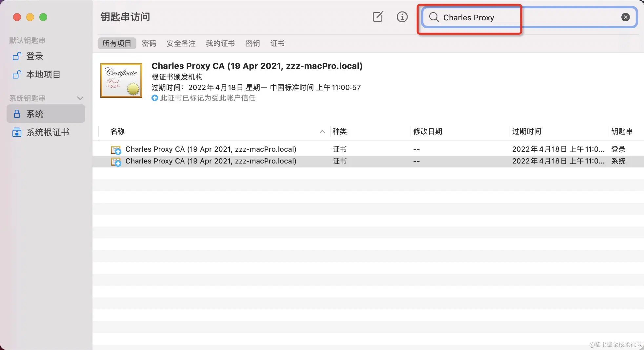Select the 系统 keychain lock icon
The width and height of the screenshot is (644, 350).
pos(17,114)
